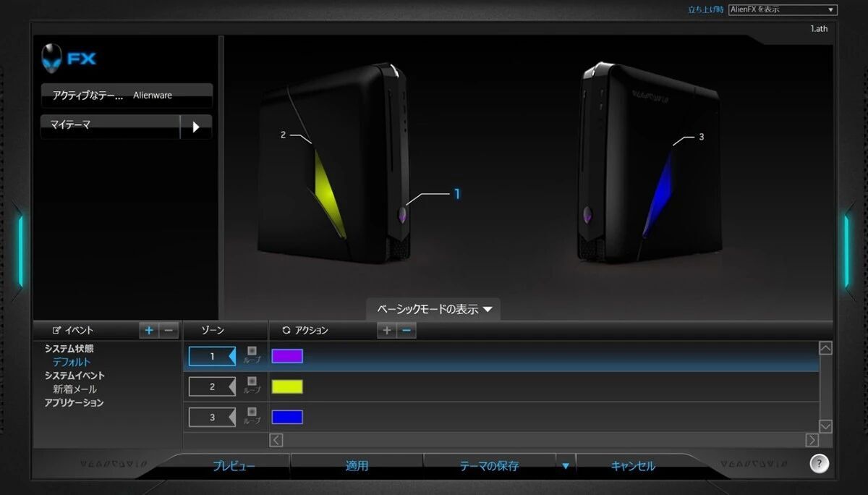This screenshot has width=868, height=495.
Task: Click 適用 button to apply theme
Action: 357,466
